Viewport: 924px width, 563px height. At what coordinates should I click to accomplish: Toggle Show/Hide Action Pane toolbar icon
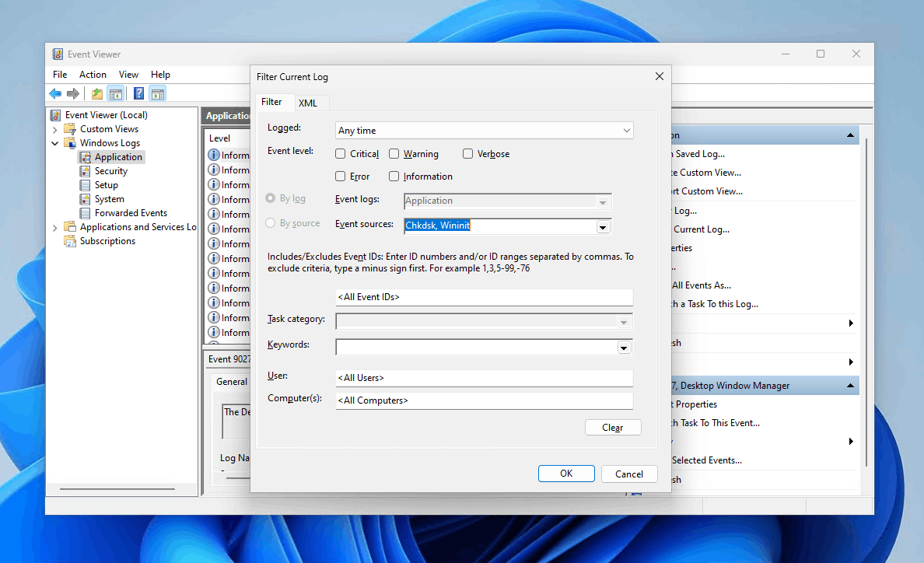point(158,94)
